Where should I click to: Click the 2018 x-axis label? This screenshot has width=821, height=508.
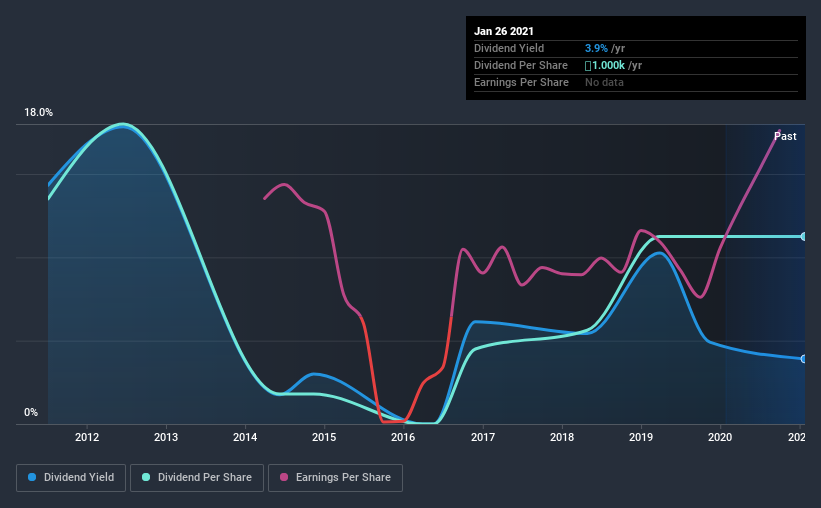click(x=562, y=437)
